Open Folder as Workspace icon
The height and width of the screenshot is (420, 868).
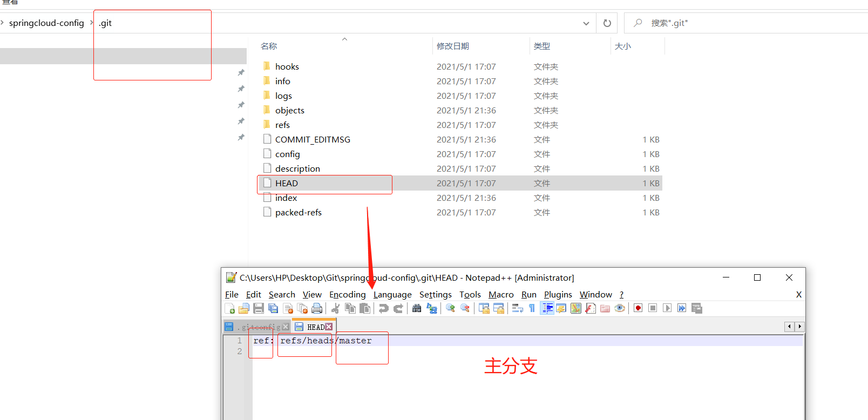pos(605,308)
